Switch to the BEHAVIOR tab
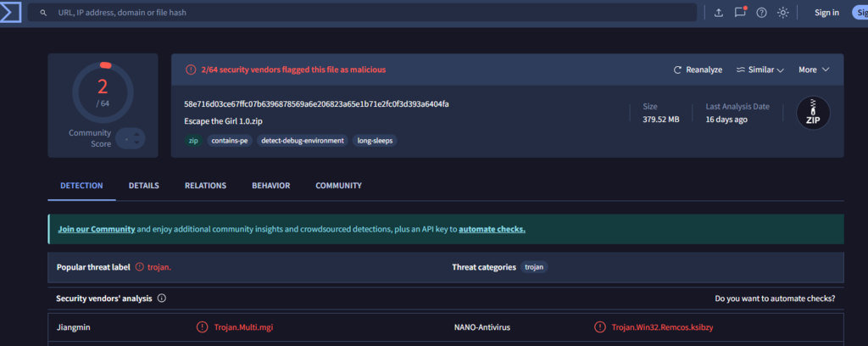The image size is (868, 346). point(270,186)
